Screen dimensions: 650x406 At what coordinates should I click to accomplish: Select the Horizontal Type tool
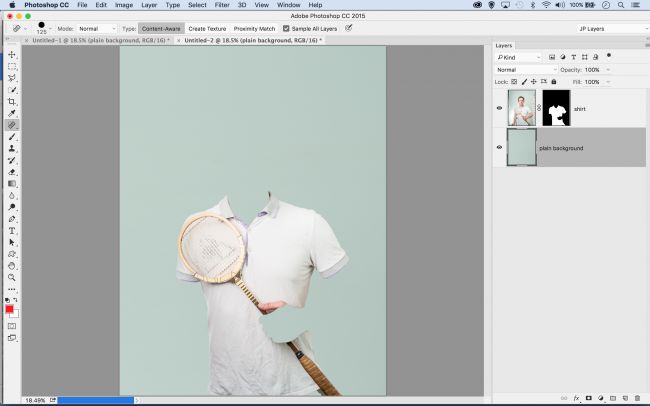(x=12, y=231)
